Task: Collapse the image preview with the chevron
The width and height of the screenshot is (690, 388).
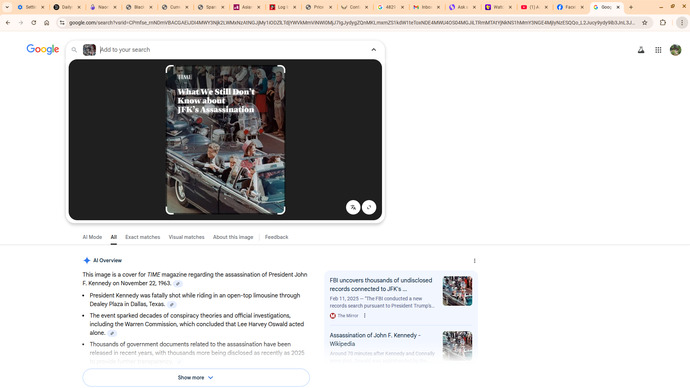Action: [x=374, y=50]
